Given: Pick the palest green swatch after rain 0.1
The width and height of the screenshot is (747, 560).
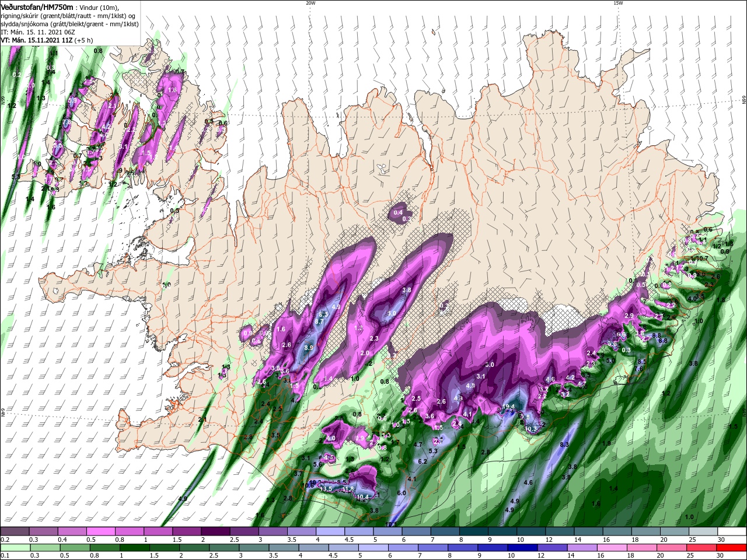Looking at the screenshot, I should click(x=15, y=548).
